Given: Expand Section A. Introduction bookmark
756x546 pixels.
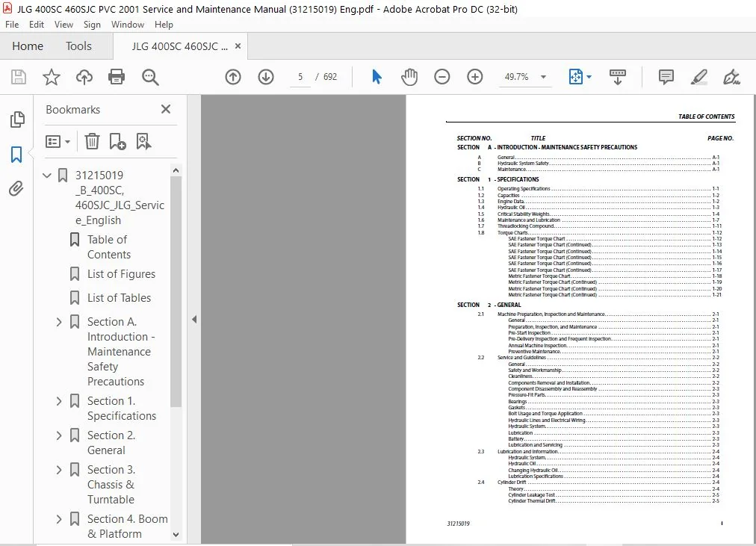Looking at the screenshot, I should tap(59, 322).
